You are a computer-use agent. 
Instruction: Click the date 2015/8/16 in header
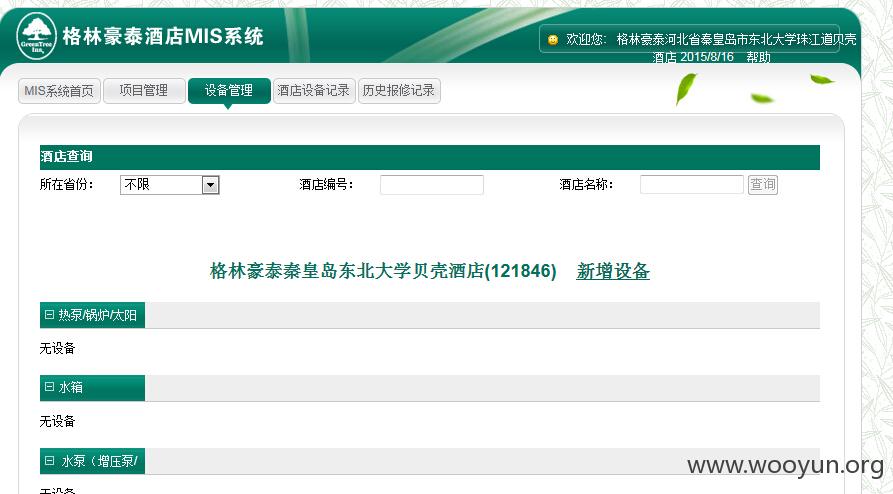coord(707,57)
